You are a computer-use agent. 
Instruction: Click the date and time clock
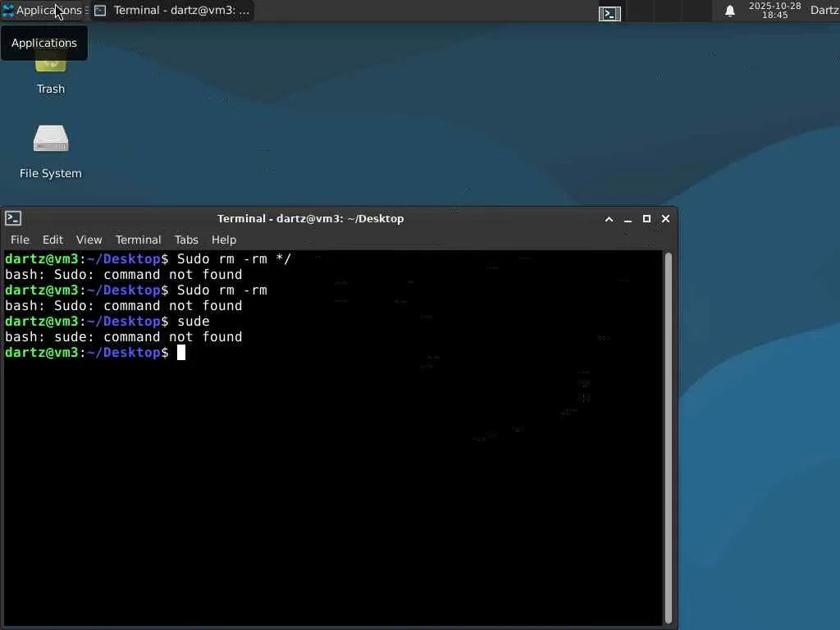(x=774, y=10)
